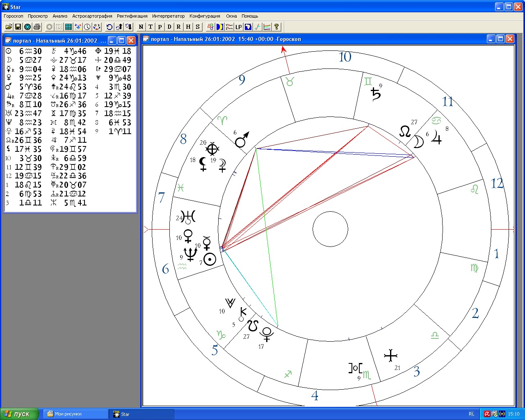Viewport: 525px width, 420px height.
Task: Save chart using the floppy disk icon
Action: point(18,27)
